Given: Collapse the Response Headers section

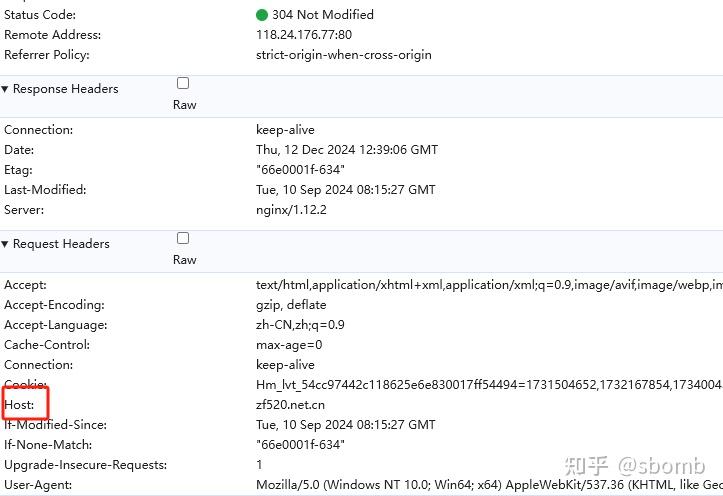Looking at the screenshot, I should (x=6, y=89).
